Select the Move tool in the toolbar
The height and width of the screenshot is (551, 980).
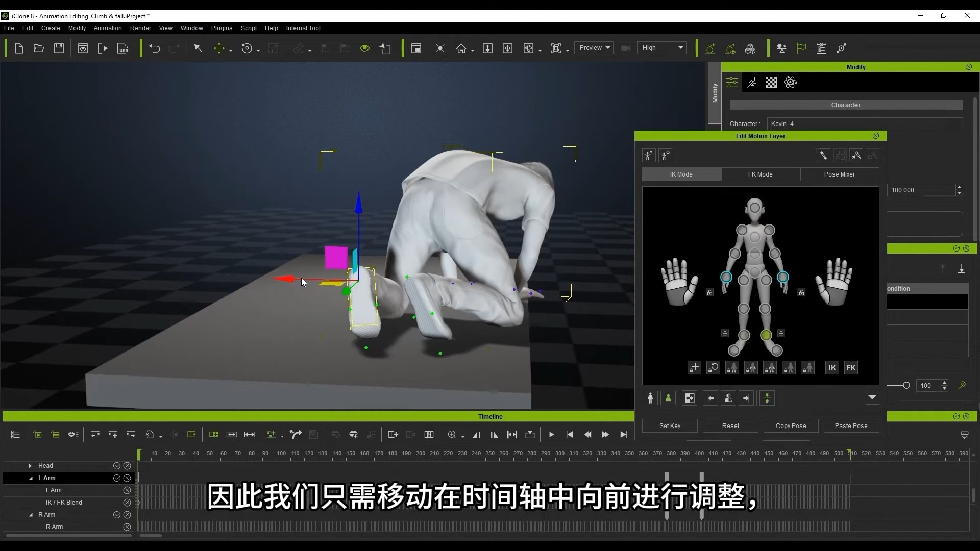(x=220, y=48)
